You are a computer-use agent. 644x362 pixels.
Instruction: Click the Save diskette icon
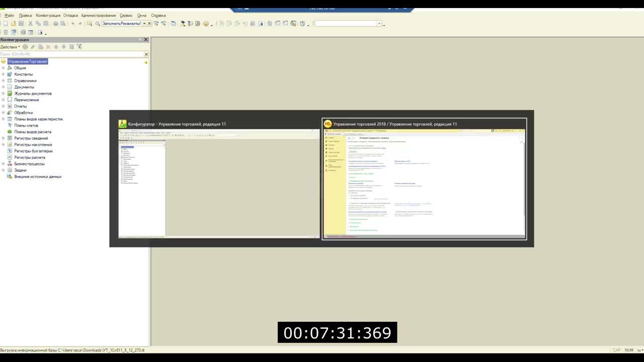(x=21, y=24)
